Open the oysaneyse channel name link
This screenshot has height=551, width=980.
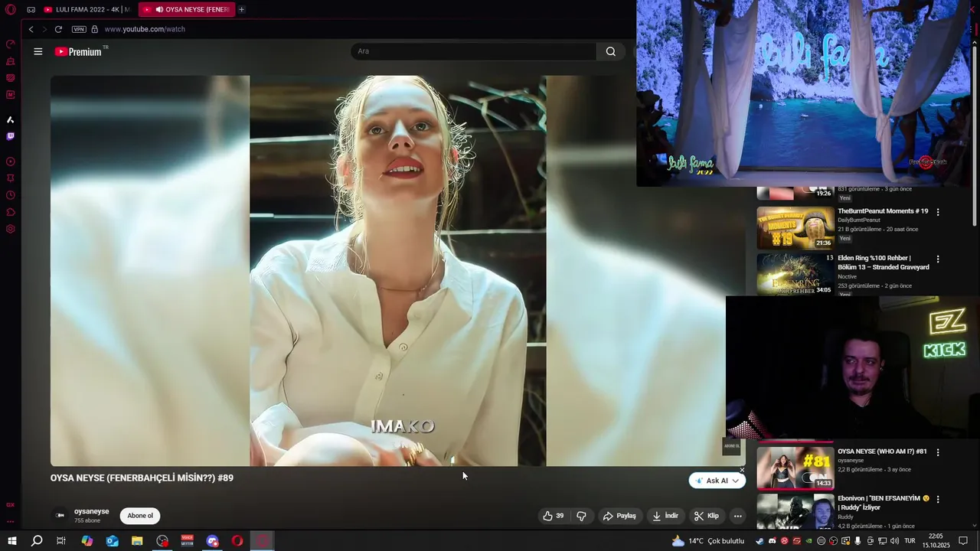(x=92, y=511)
